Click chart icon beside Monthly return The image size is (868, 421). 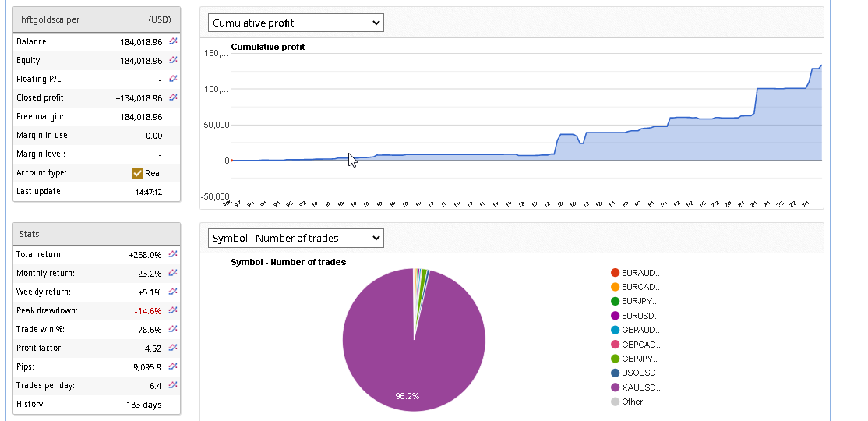(173, 273)
